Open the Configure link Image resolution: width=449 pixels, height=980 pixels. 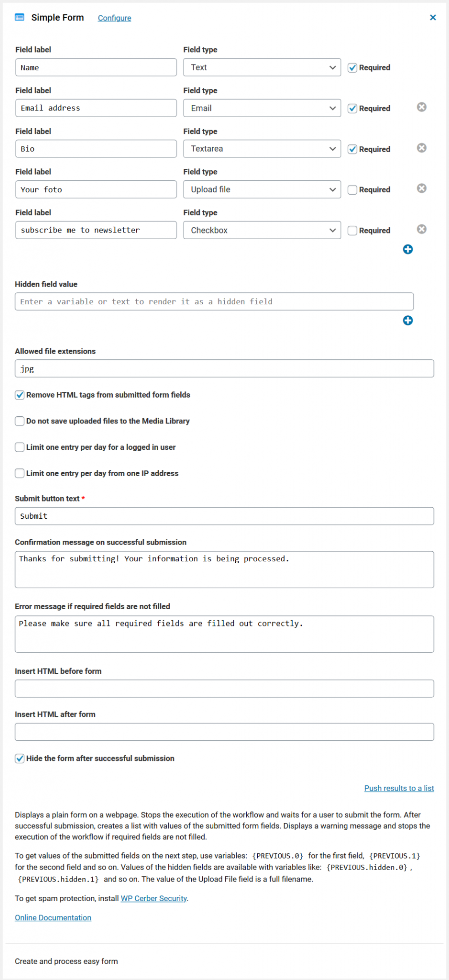pyautogui.click(x=114, y=18)
